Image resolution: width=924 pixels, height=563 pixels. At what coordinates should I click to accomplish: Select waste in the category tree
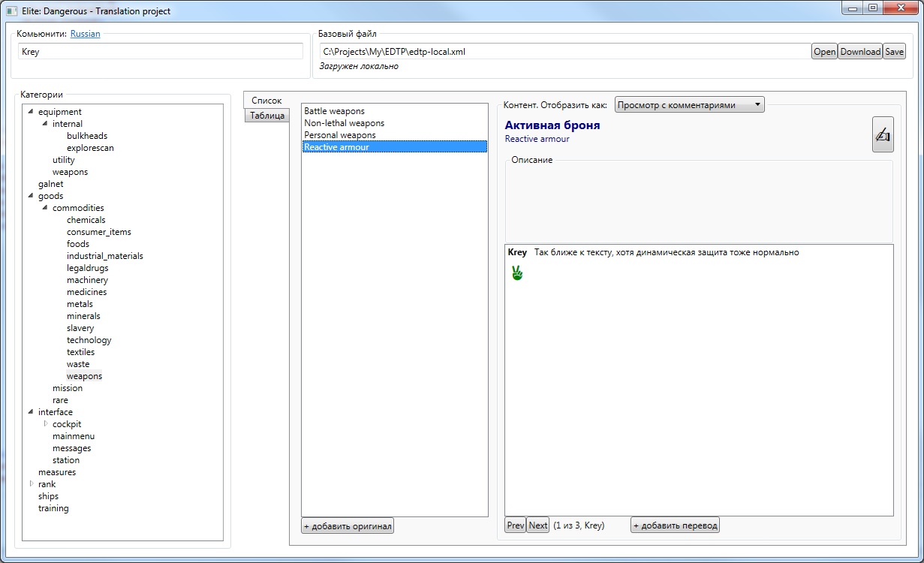pos(78,364)
